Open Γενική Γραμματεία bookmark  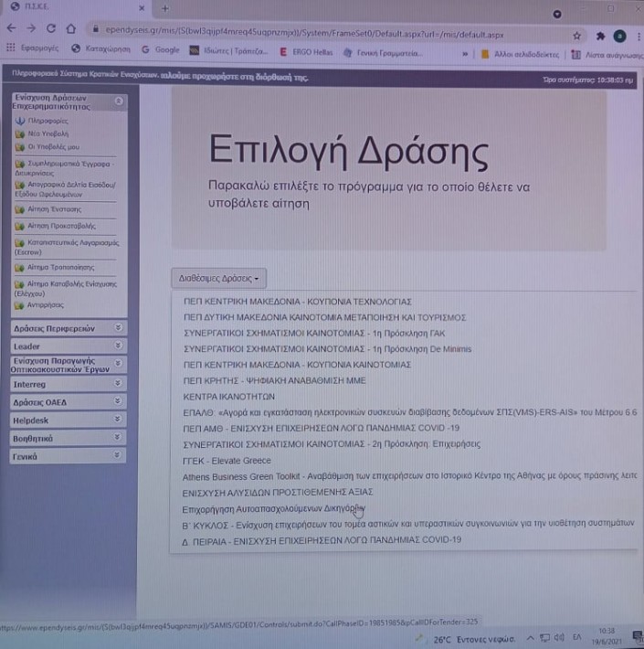383,53
